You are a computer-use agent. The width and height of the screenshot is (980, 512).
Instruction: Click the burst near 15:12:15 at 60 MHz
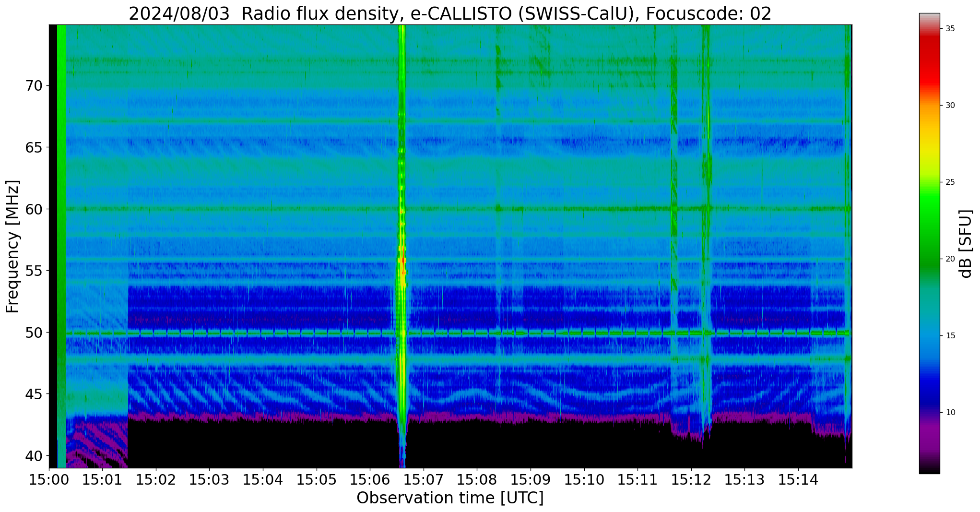[x=706, y=208]
